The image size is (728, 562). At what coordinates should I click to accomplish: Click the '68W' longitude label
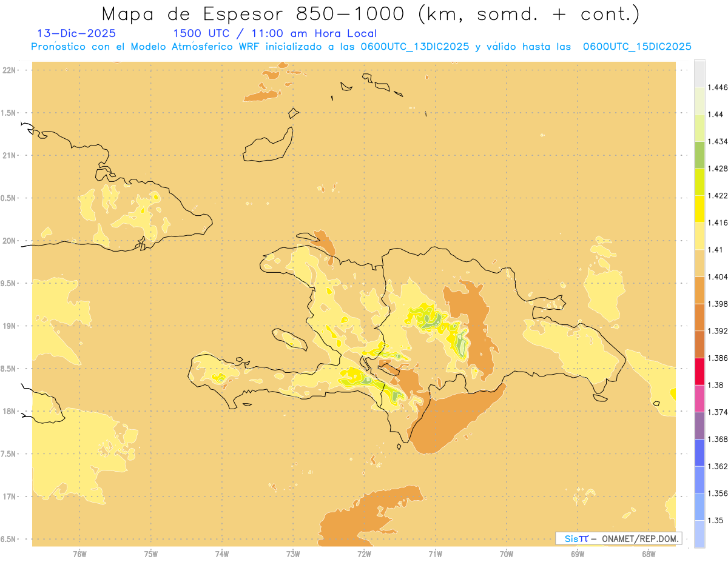tap(649, 554)
